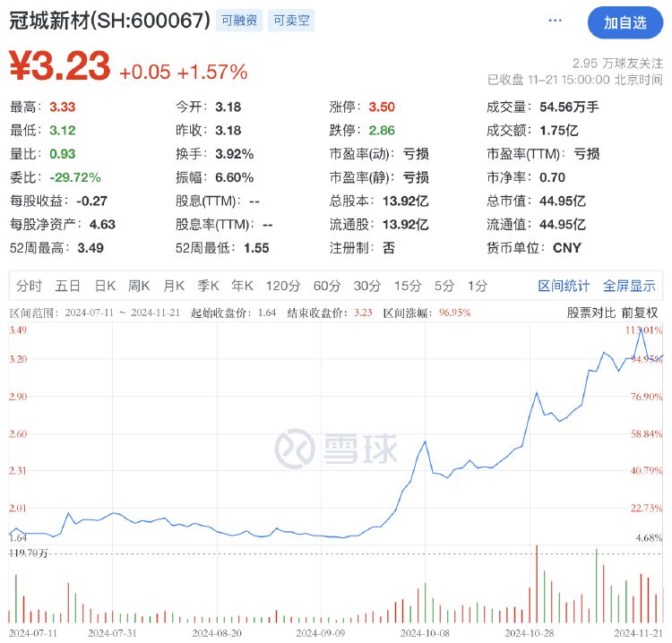Viewport: 672px width, 643px height.
Task: Open 区间统计 range statistics
Action: (x=564, y=286)
